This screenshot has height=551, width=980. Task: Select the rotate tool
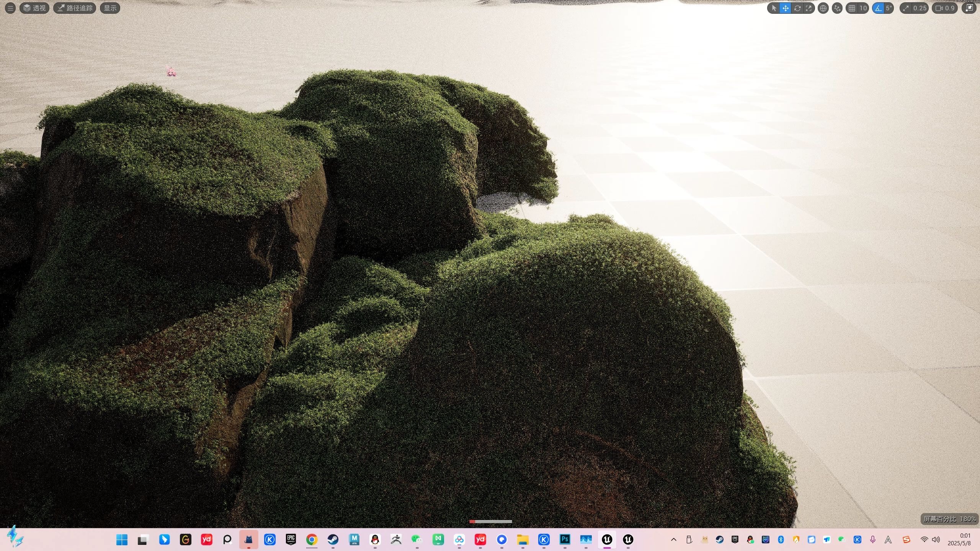[x=797, y=8]
